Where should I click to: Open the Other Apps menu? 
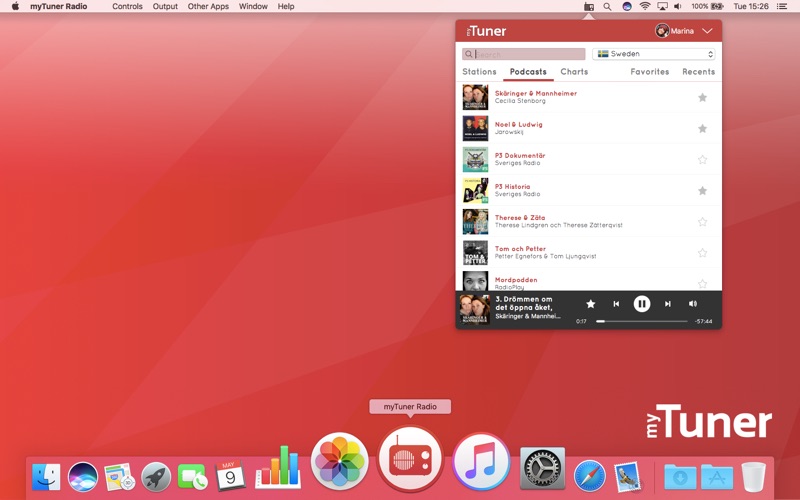click(208, 7)
